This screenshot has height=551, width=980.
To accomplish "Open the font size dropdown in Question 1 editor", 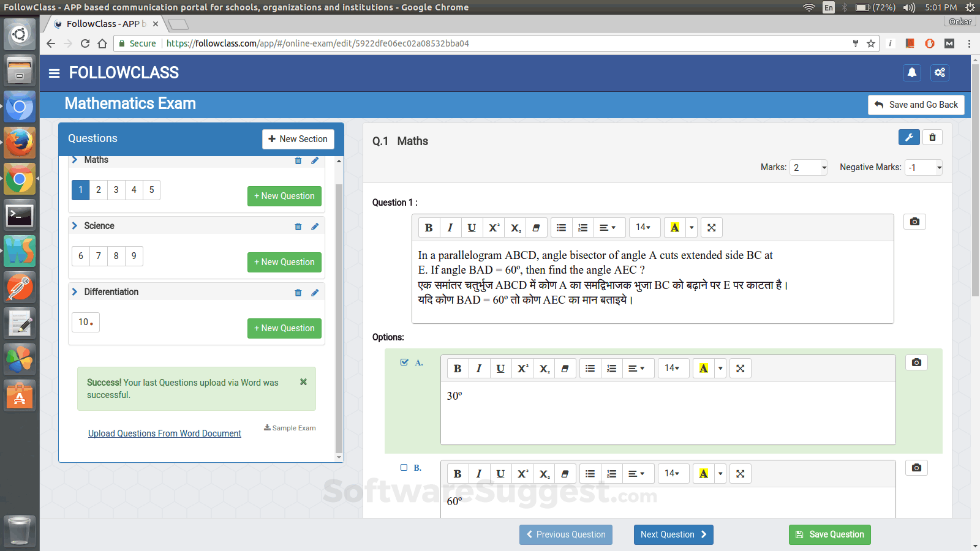I will 644,227.
